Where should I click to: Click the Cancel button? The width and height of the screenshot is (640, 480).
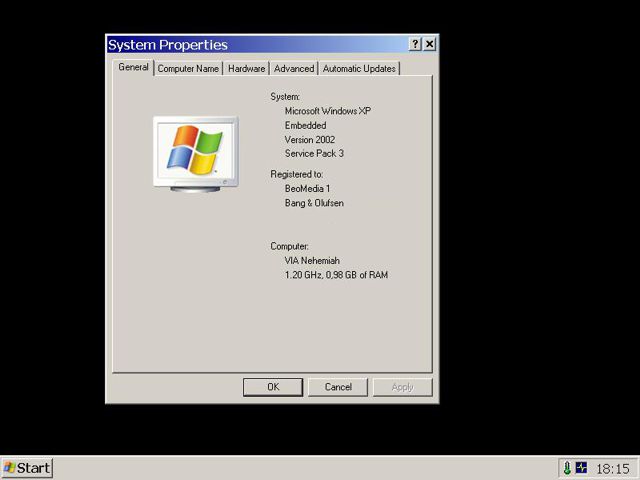(x=338, y=387)
